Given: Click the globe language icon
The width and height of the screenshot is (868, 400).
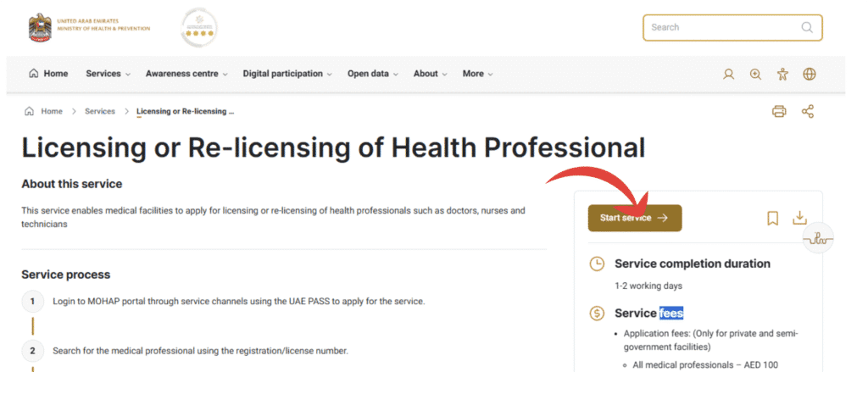Looking at the screenshot, I should tap(810, 75).
